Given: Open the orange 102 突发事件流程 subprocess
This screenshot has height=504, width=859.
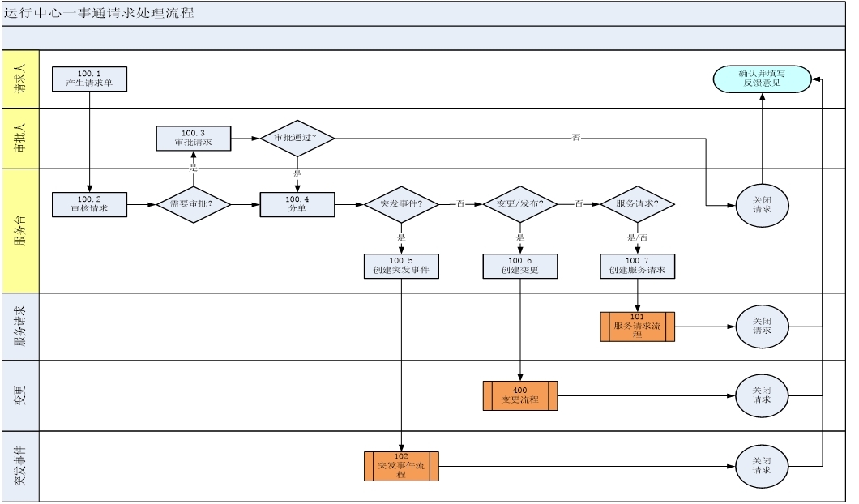Looking at the screenshot, I should coord(401,467).
